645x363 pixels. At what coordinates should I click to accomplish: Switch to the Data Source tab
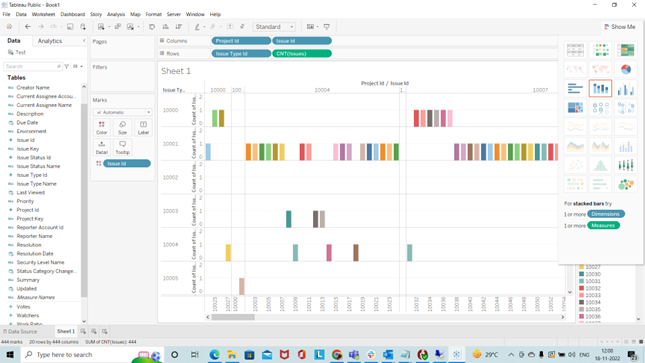tap(20, 331)
